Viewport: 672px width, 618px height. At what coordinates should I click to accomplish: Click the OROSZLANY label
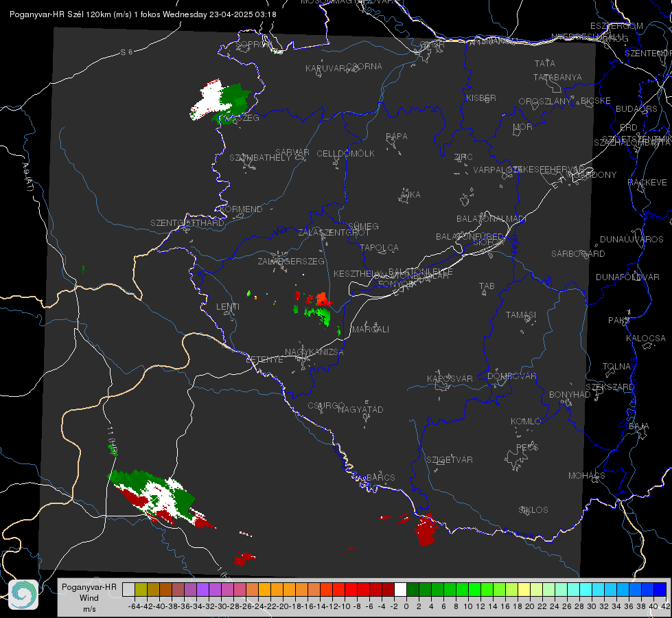pos(545,101)
